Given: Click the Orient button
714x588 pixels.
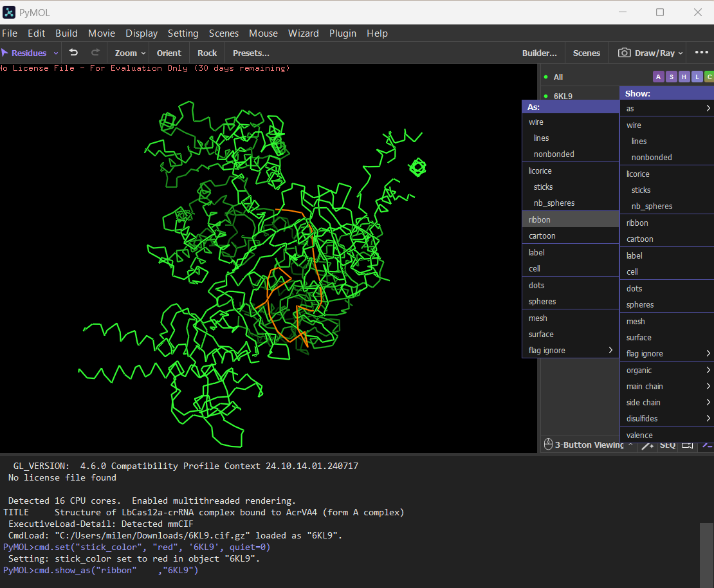Looking at the screenshot, I should click(169, 53).
